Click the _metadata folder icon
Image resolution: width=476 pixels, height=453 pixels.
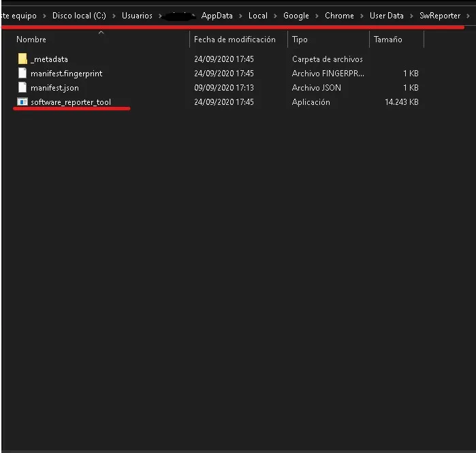coord(22,59)
